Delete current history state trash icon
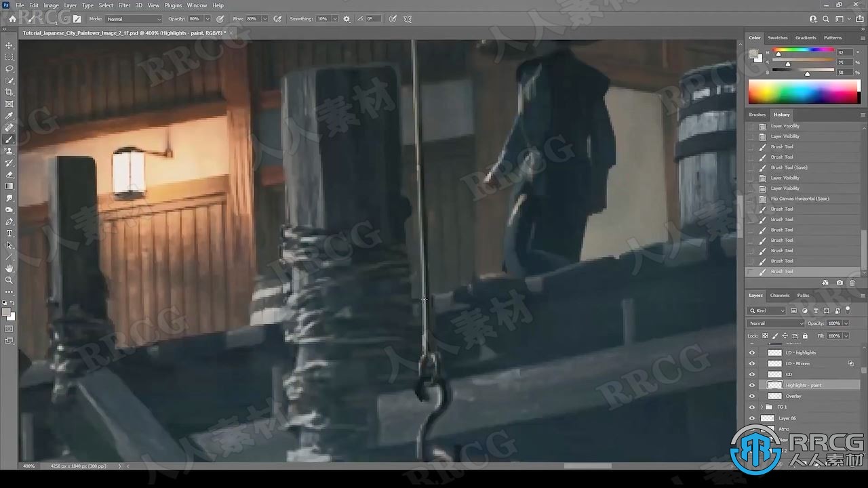This screenshot has width=868, height=488. pos(852,283)
